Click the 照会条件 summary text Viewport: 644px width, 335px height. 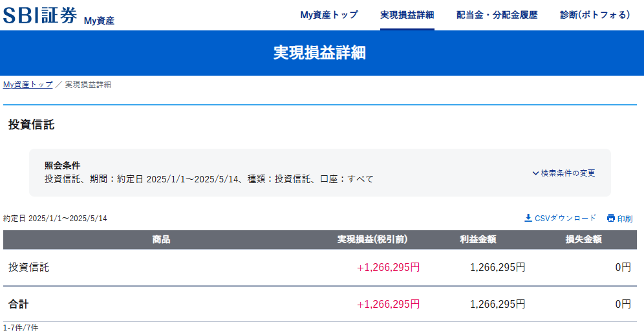(x=62, y=166)
